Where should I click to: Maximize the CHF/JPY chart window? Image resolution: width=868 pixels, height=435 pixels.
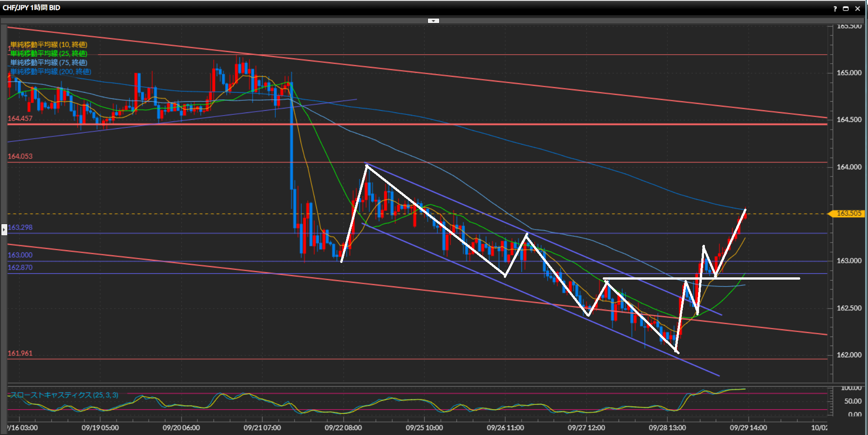click(x=846, y=9)
